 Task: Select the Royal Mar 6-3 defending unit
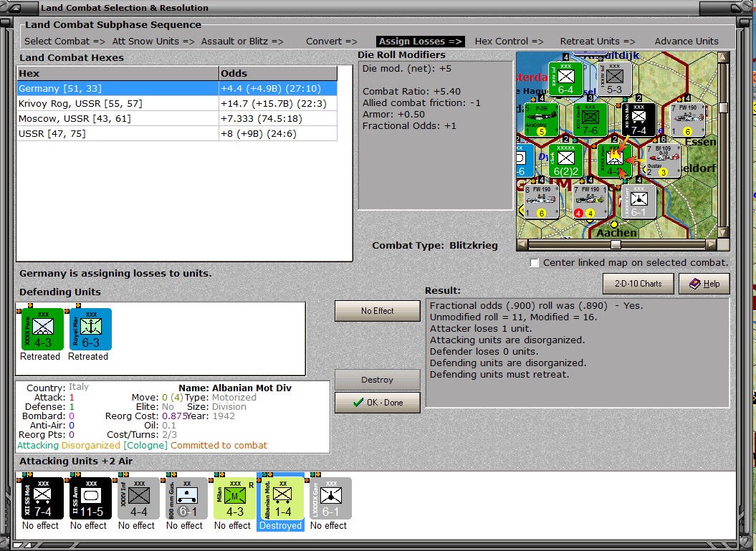pos(90,330)
